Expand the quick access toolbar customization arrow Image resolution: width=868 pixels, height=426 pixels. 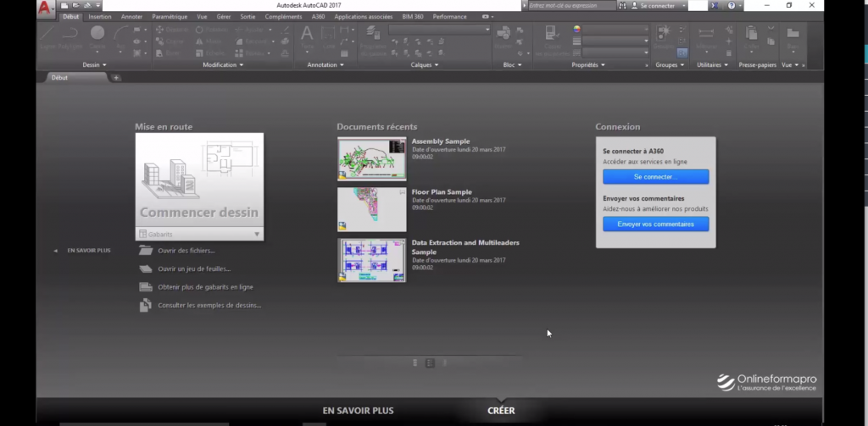coord(98,6)
